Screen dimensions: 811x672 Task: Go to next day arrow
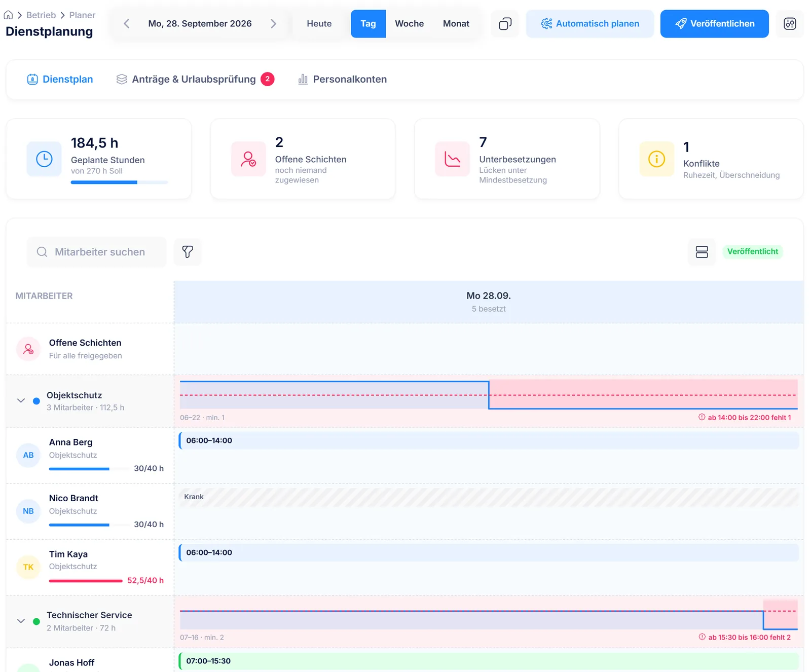(x=273, y=24)
